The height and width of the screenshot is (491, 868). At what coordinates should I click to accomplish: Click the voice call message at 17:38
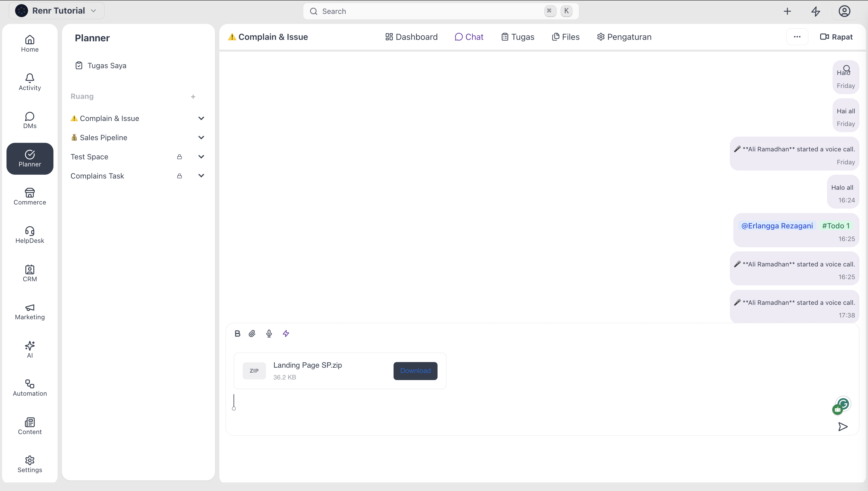pos(794,306)
